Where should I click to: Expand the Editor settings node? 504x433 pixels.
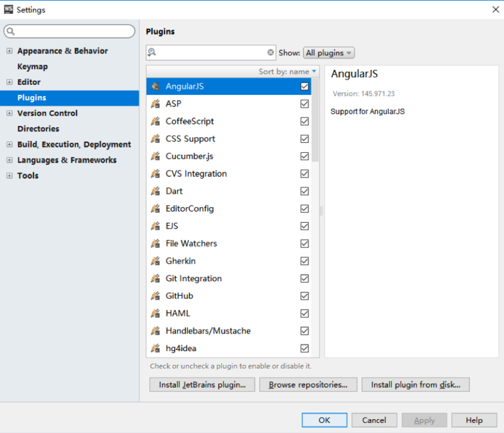click(x=9, y=82)
